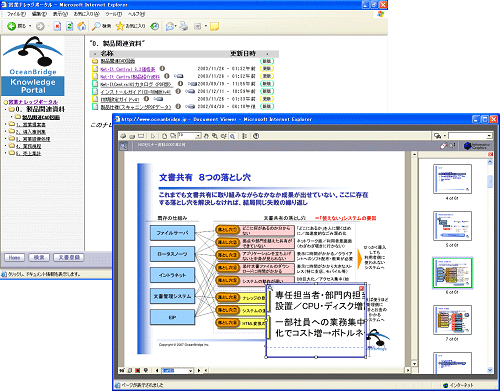Click the grey Forward arrow in portal window

coord(40,26)
